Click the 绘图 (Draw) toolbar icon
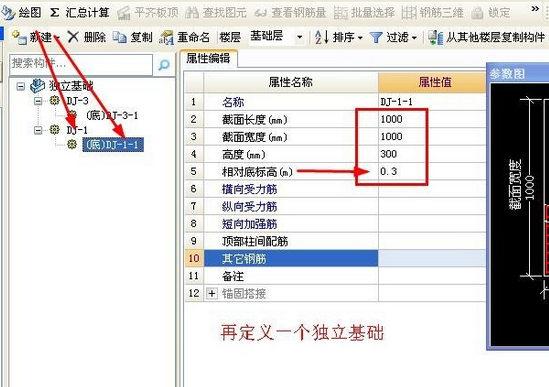Image resolution: width=549 pixels, height=387 pixels. click(x=8, y=13)
